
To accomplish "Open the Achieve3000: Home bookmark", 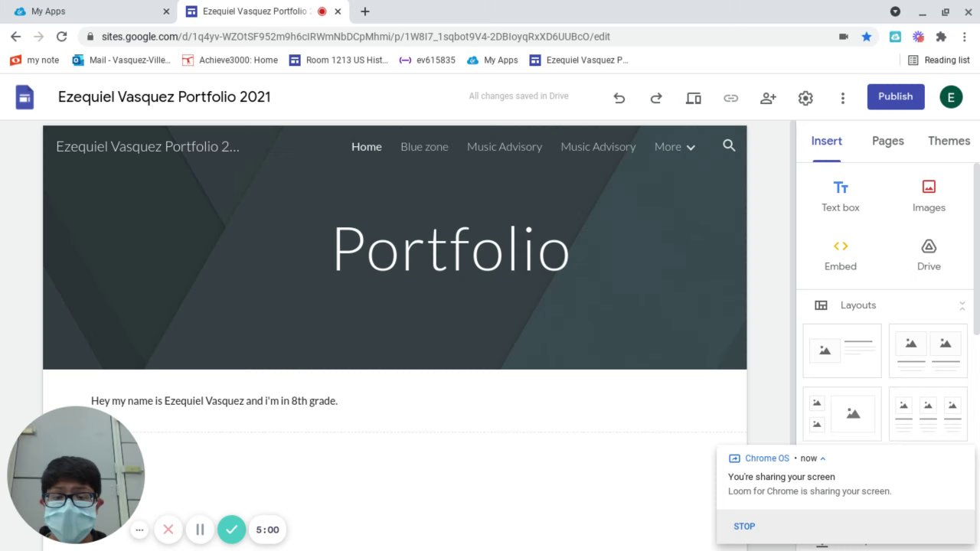I will coord(230,60).
